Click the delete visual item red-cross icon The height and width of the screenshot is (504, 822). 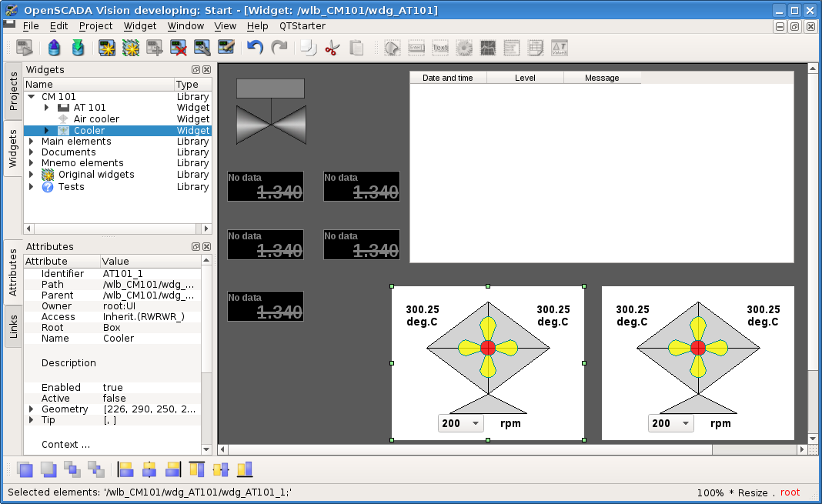pos(179,48)
